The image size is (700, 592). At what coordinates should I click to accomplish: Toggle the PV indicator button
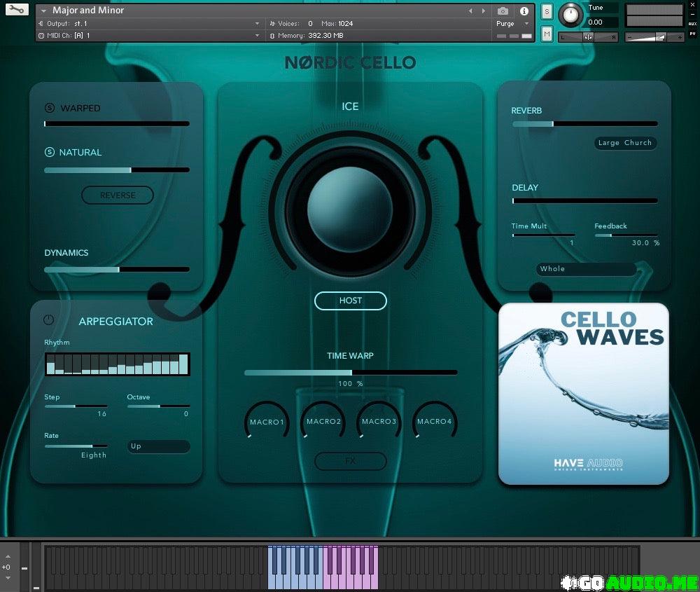point(693,34)
